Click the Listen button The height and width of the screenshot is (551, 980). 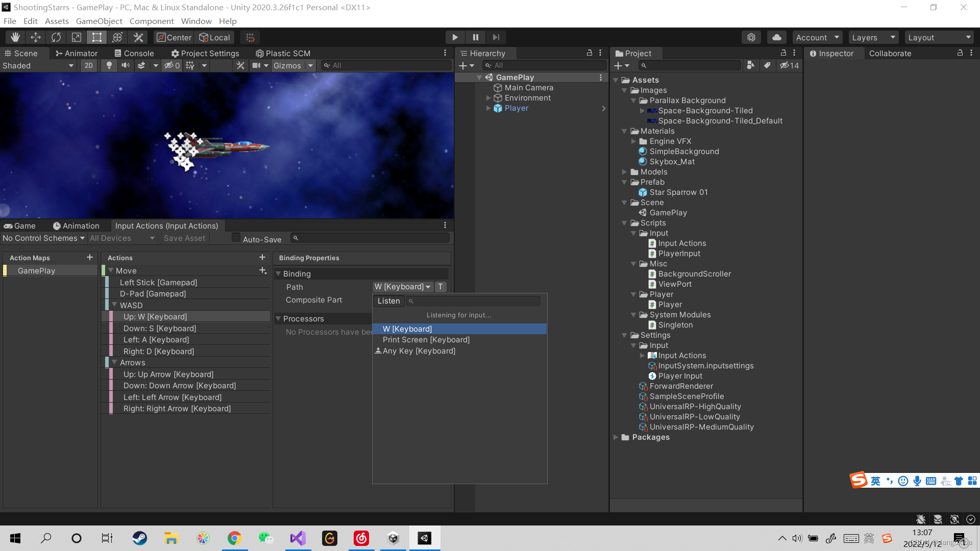388,301
